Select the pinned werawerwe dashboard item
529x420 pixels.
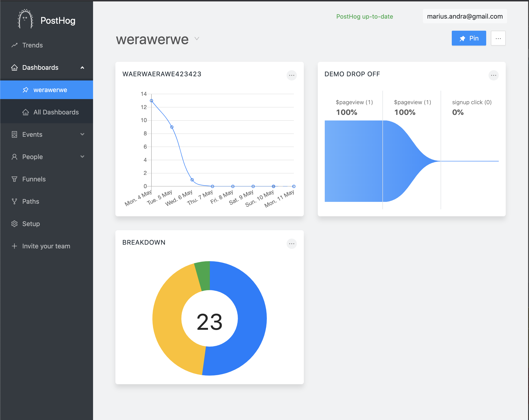coord(50,90)
